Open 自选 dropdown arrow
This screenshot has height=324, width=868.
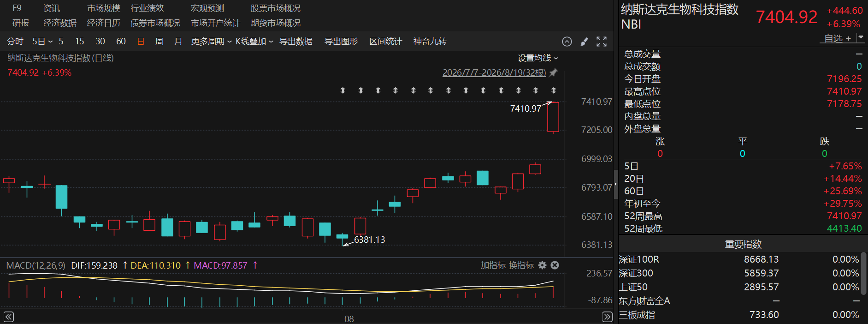click(x=861, y=38)
